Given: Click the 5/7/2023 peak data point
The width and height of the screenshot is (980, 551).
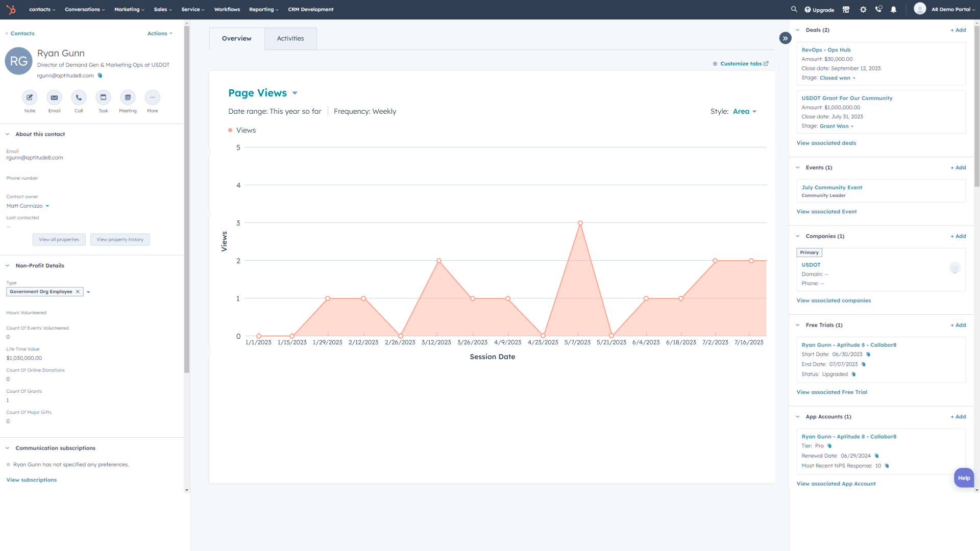Looking at the screenshot, I should click(x=580, y=223).
